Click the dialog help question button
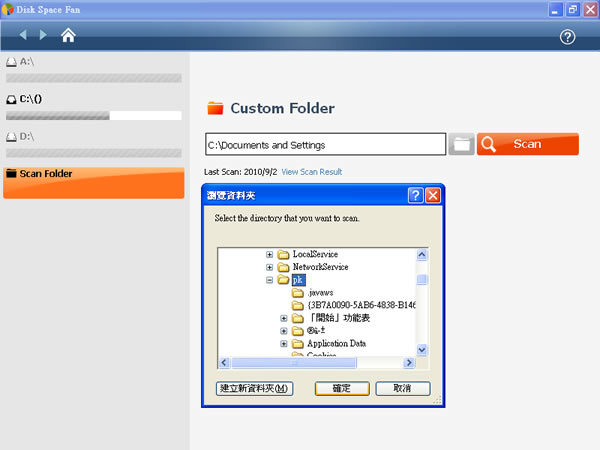600x450 pixels. (x=416, y=195)
